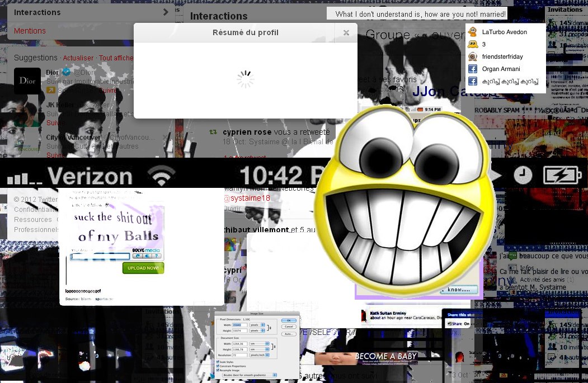This screenshot has height=383, width=588.
Task: Click OK in the Image Size dialog
Action: 289,320
